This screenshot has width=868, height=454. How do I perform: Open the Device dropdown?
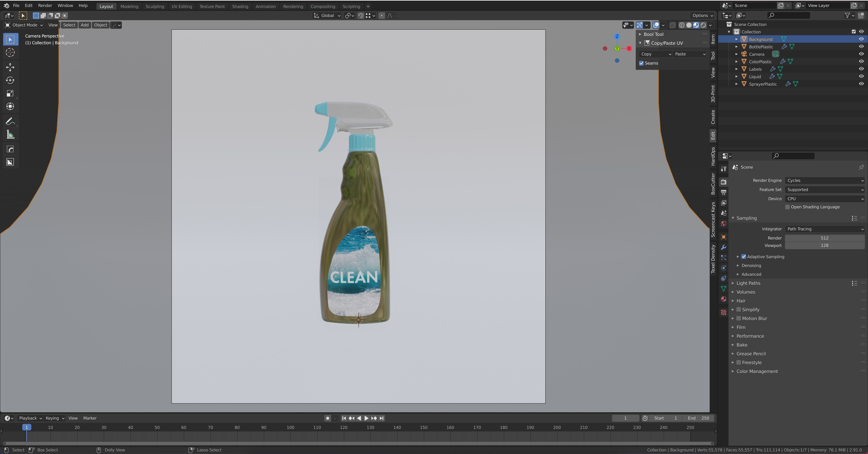825,199
